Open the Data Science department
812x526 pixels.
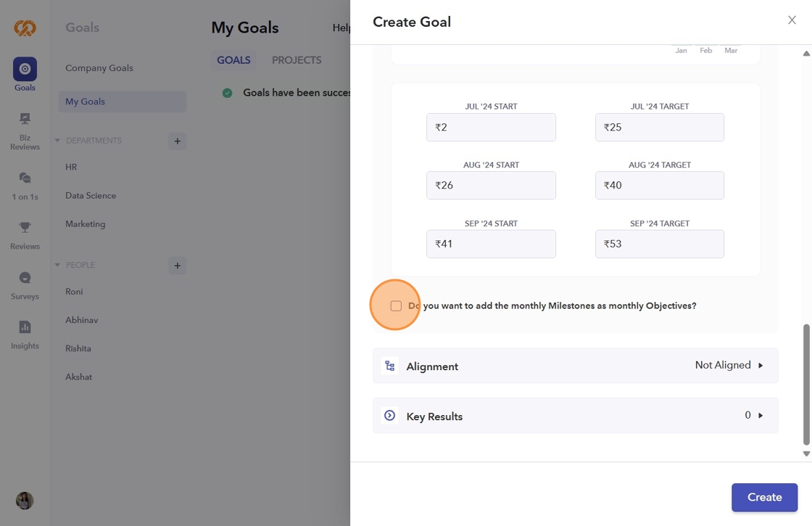click(91, 196)
